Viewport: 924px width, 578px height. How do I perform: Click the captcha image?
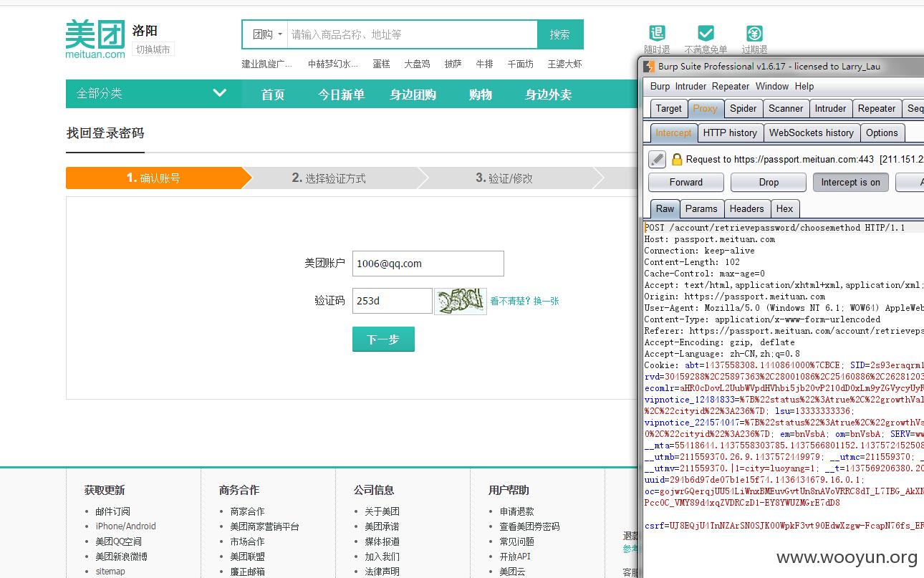tap(461, 301)
